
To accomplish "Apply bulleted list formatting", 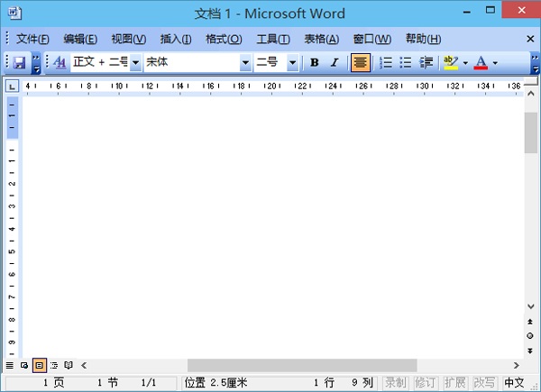I will (x=406, y=62).
